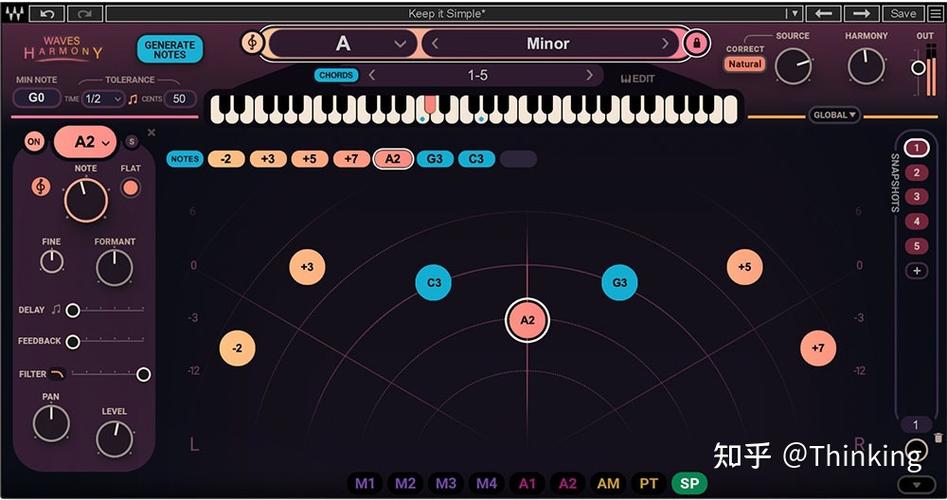Open the root key A dropdown
This screenshot has width=947, height=500.
click(x=343, y=43)
